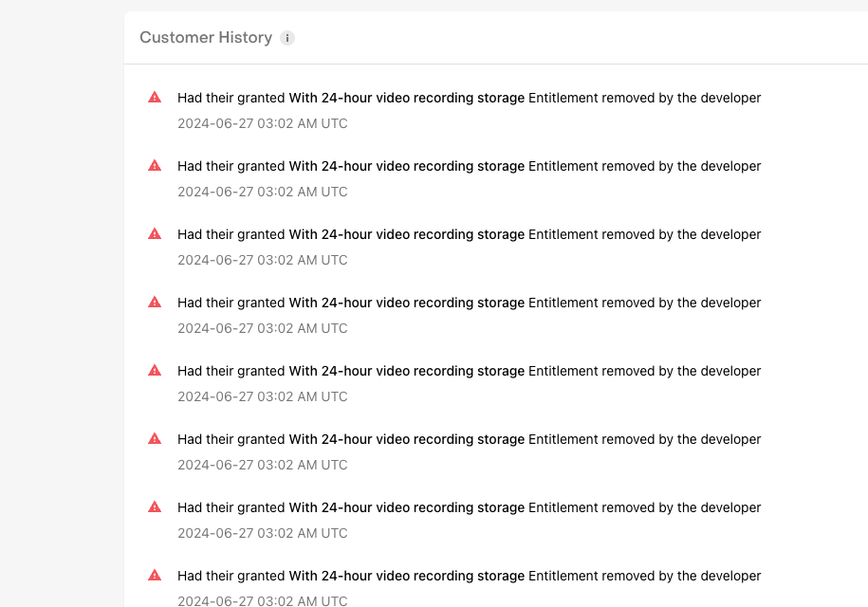Click the first entry's 2024-06-27 timestamp

point(263,123)
